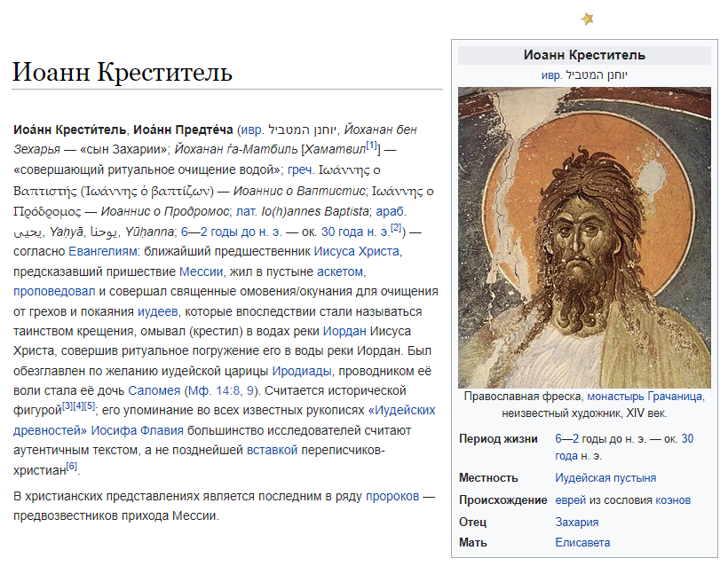Open the «аскетом» link
Viewport: 728px width, 574px height.
pos(340,271)
